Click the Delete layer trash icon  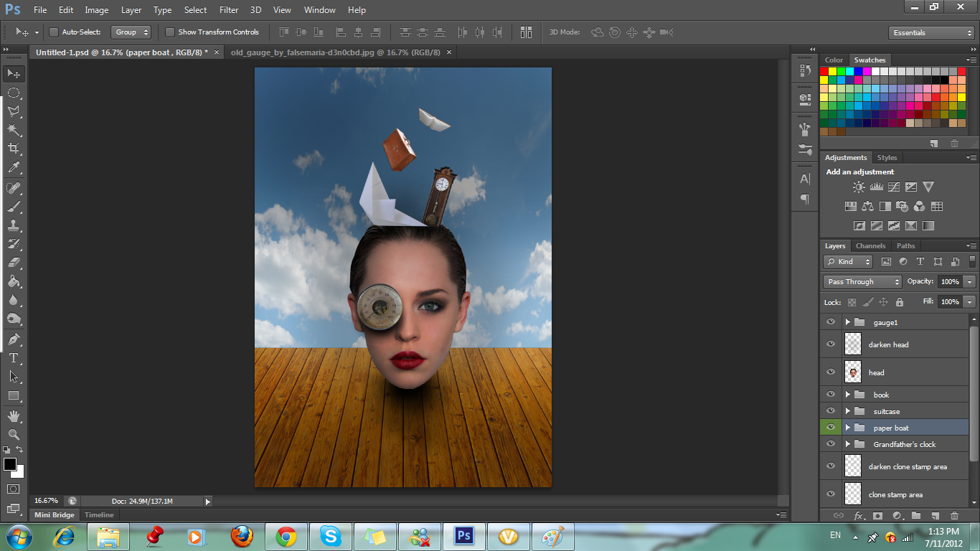[x=954, y=515]
